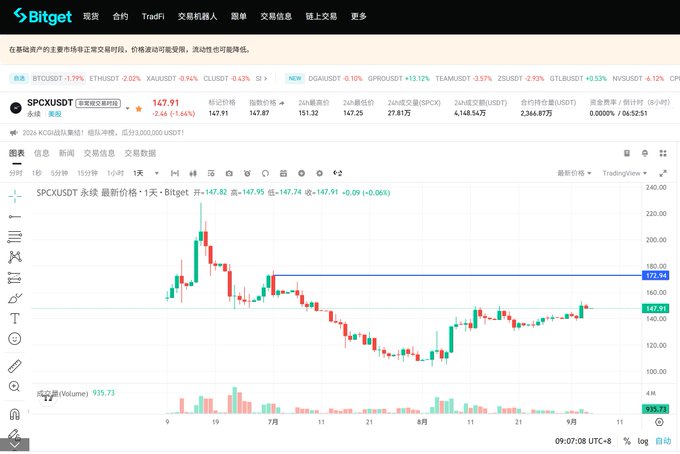This screenshot has height=454, width=680.
Task: Open the emoji icons tool
Action: (15, 339)
